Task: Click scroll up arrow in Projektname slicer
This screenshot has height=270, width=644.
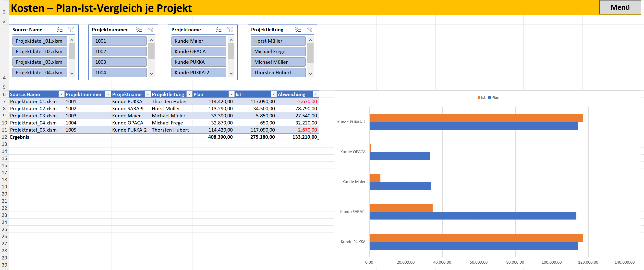Action: pyautogui.click(x=231, y=40)
